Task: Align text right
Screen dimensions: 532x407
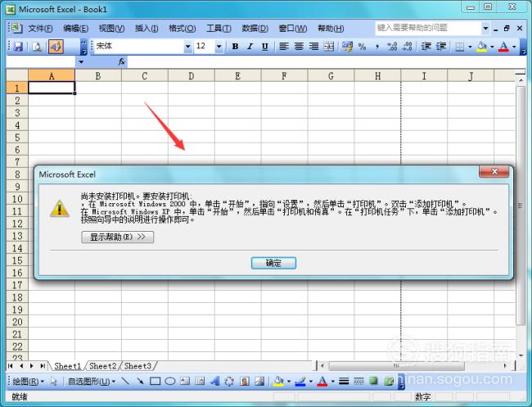Action: pyautogui.click(x=313, y=47)
